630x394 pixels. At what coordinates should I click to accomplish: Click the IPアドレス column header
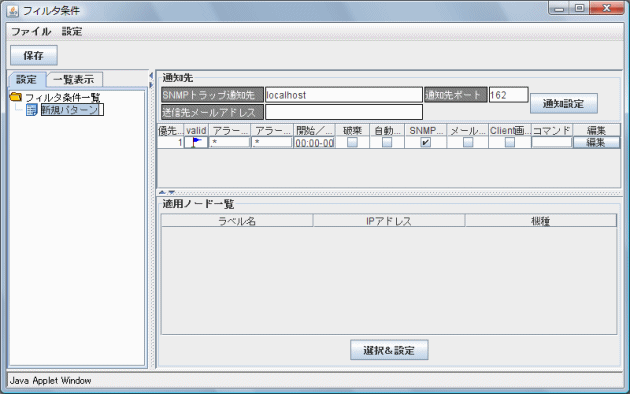[389, 220]
